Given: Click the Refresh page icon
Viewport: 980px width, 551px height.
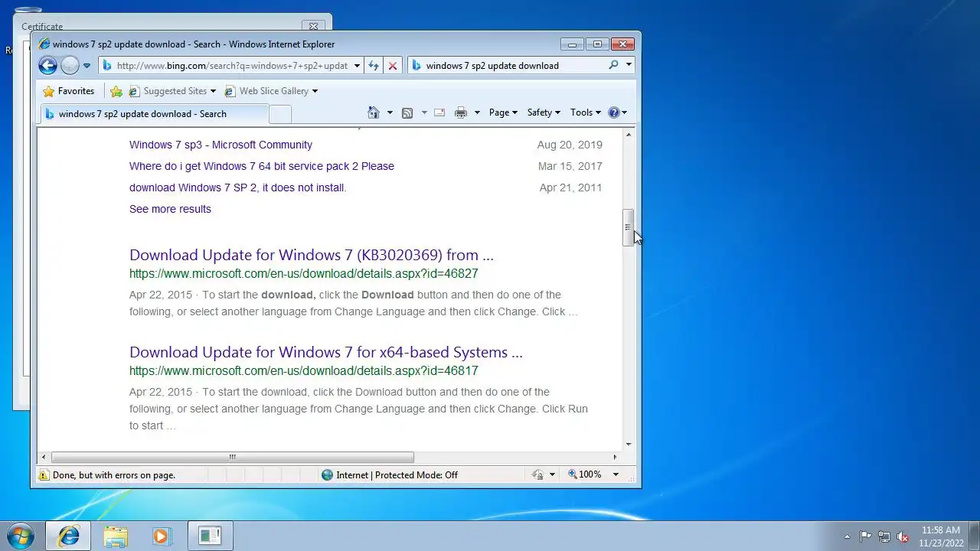Looking at the screenshot, I should tap(374, 66).
